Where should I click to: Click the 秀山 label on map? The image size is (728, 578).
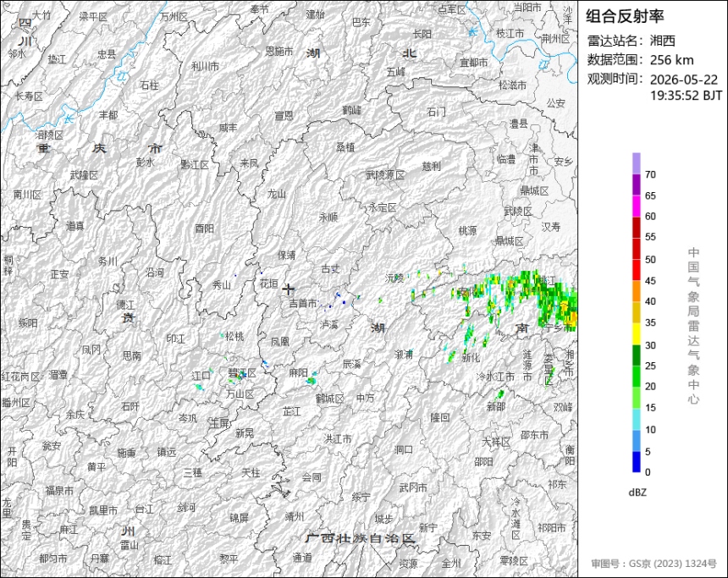tap(222, 285)
